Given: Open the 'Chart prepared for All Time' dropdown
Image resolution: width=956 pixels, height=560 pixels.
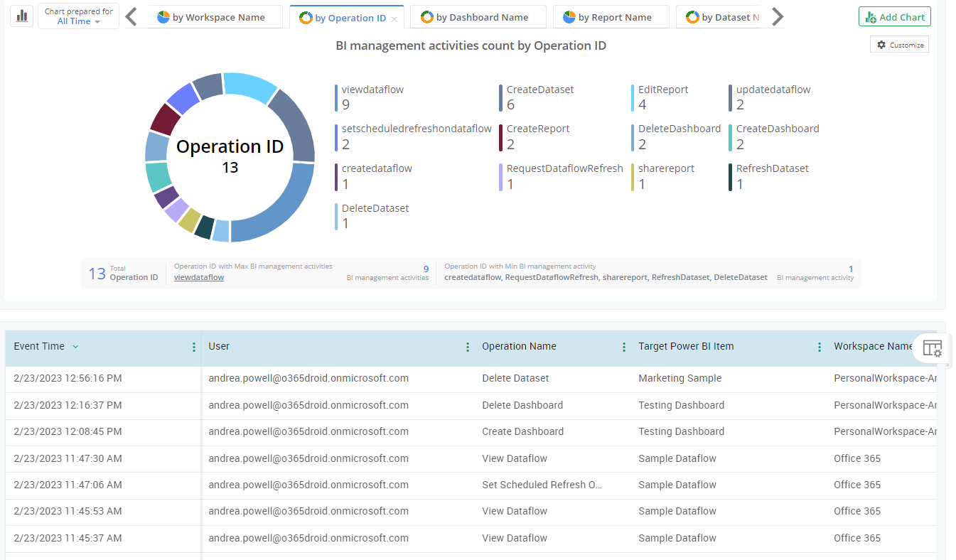Looking at the screenshot, I should pos(78,16).
